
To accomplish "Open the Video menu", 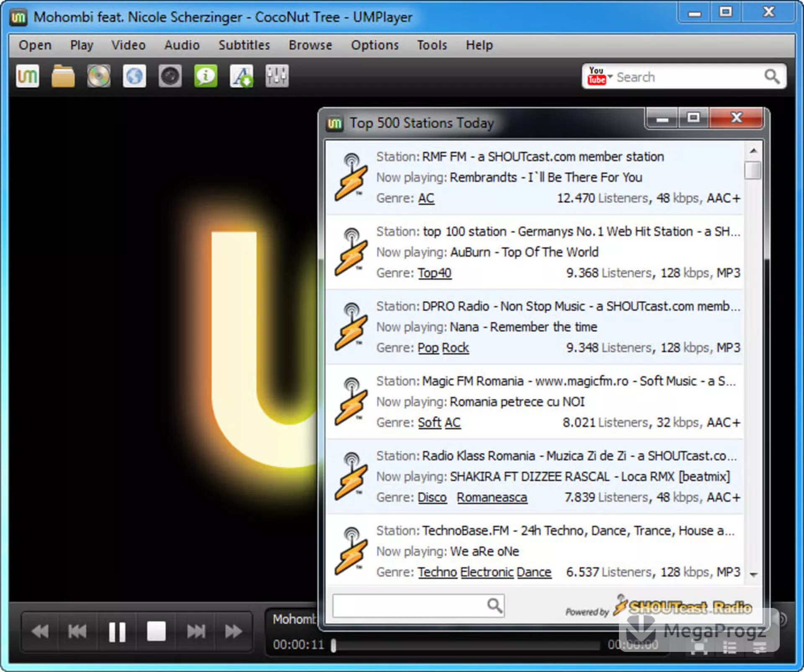I will (x=129, y=45).
